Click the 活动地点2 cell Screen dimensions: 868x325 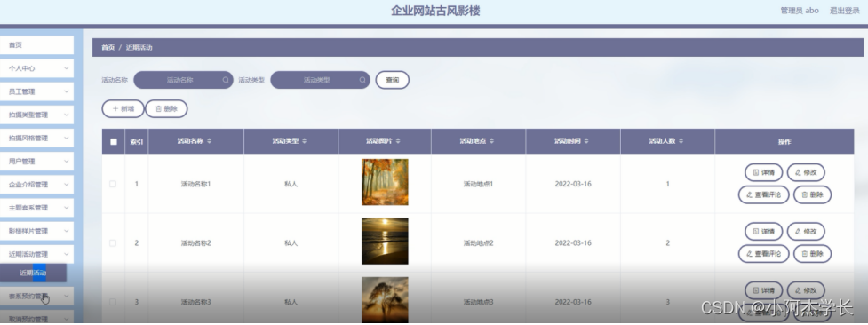[x=478, y=243]
